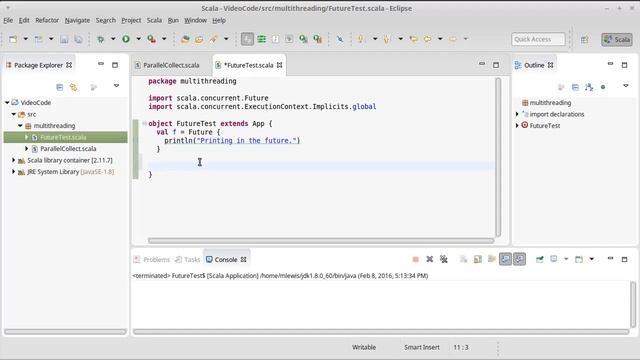Click the Pin Console icon
The height and width of the screenshot is (360, 640).
(x=540, y=259)
